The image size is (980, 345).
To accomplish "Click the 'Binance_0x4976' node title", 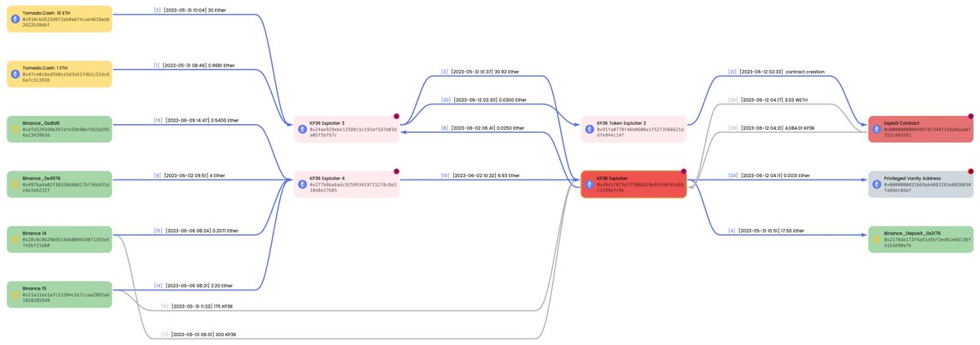I will point(42,179).
